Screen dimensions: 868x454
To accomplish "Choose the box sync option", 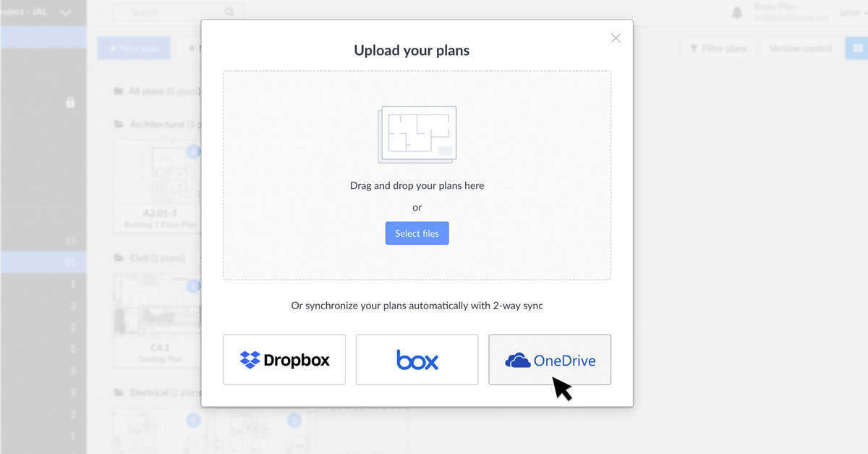I will pyautogui.click(x=417, y=360).
